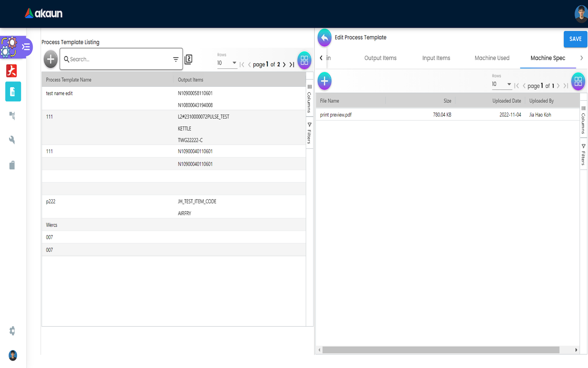Click the add process template plus button
This screenshot has height=368, width=588.
click(51, 59)
